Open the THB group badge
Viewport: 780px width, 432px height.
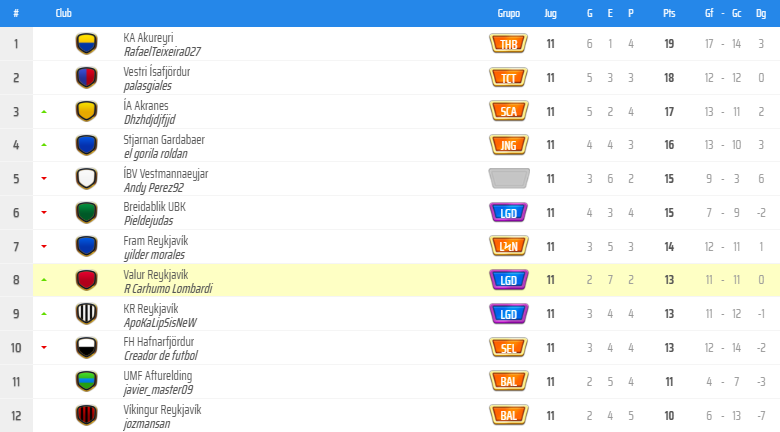click(x=508, y=44)
